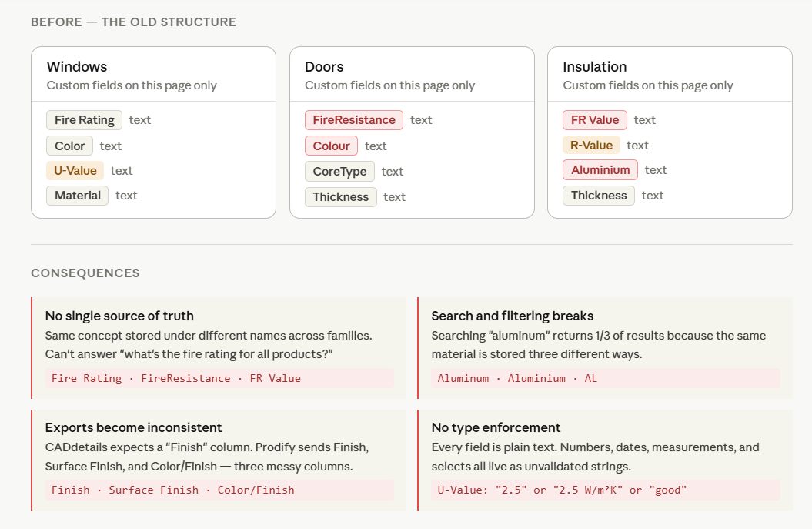Click the Insulation card heading
812x529 pixels.
[x=595, y=67]
